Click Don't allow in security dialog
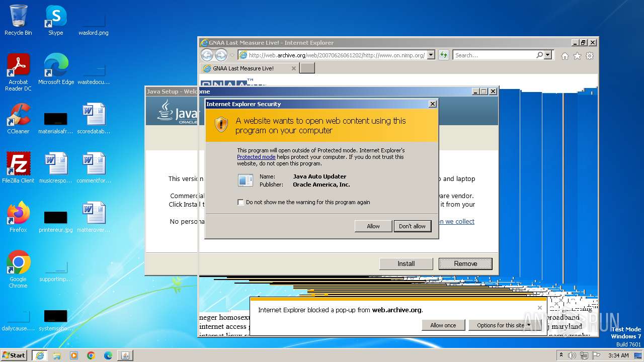The image size is (644, 362). pyautogui.click(x=412, y=226)
